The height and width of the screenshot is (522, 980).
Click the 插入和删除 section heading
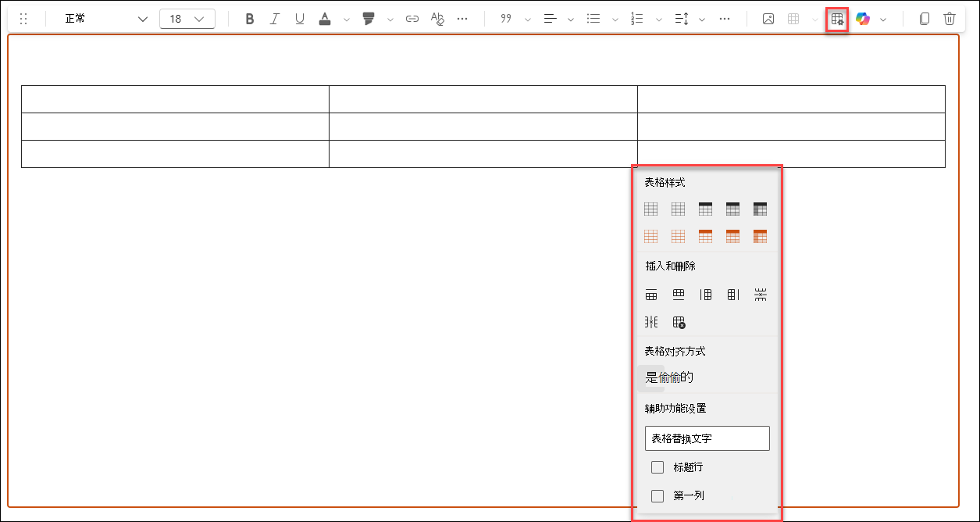click(x=670, y=266)
